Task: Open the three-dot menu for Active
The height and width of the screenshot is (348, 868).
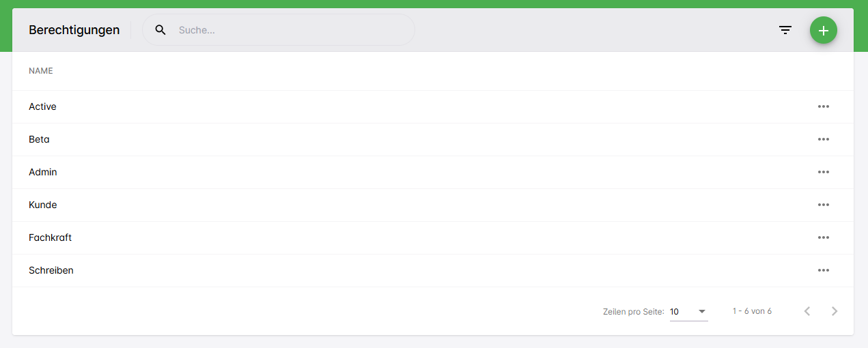Action: click(x=824, y=106)
